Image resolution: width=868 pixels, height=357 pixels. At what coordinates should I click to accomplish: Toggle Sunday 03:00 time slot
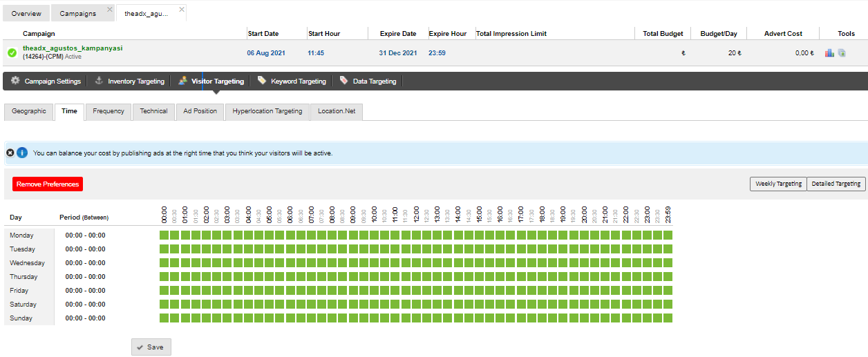227,318
